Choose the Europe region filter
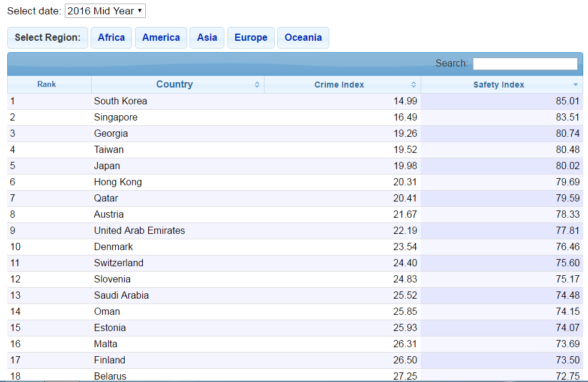This screenshot has height=382, width=588. 251,38
